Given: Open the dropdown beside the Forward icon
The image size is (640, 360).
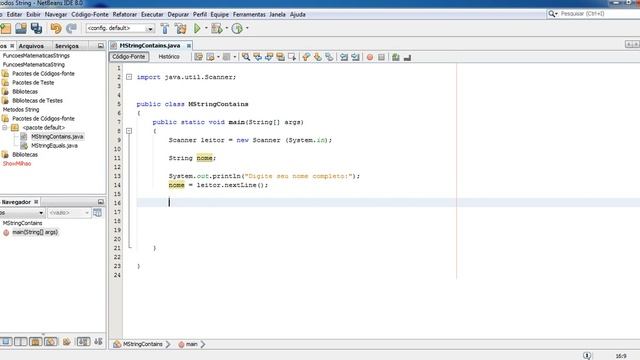Looking at the screenshot, I should [x=235, y=57].
